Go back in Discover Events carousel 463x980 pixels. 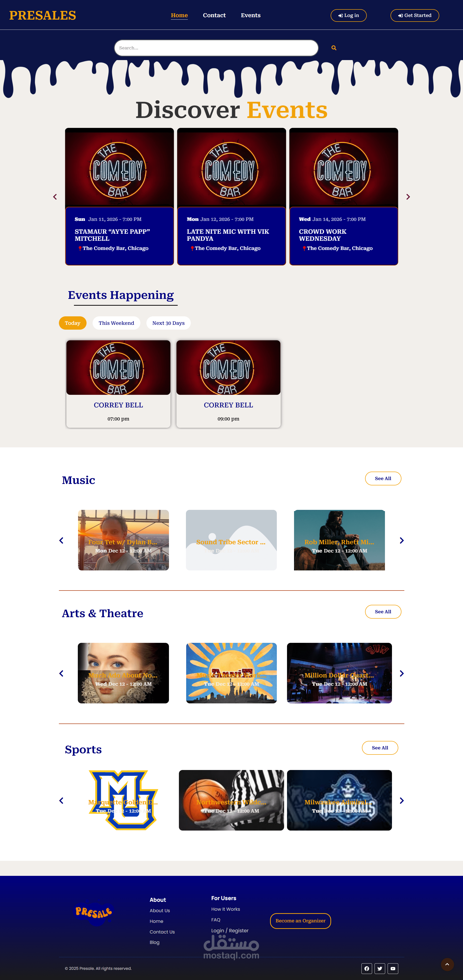(x=55, y=197)
